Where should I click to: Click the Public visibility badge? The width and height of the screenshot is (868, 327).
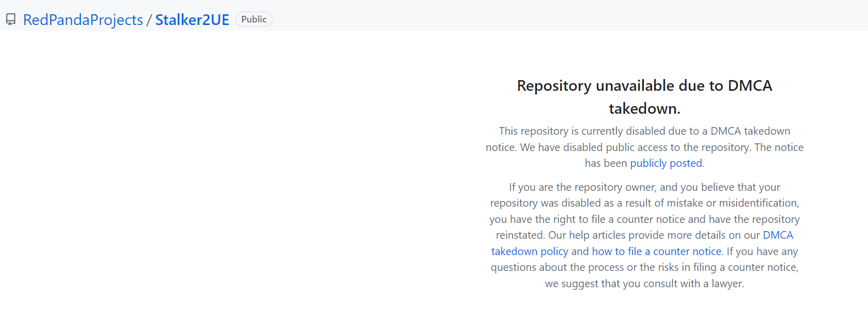[x=254, y=19]
